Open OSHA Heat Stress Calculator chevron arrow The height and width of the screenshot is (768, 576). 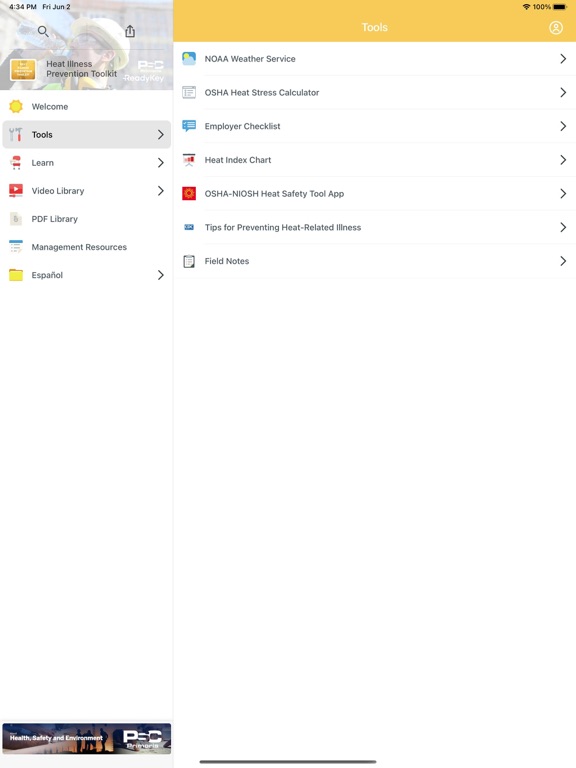[563, 92]
